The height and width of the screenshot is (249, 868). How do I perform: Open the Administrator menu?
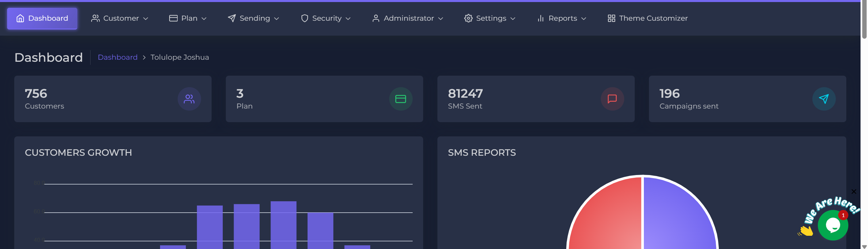408,18
